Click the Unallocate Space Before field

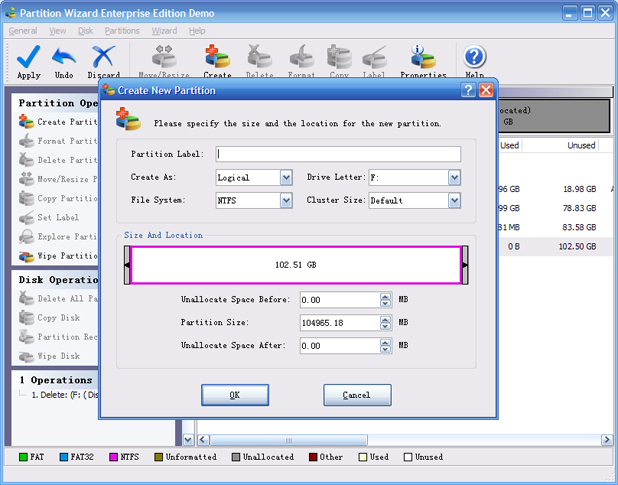click(x=340, y=300)
